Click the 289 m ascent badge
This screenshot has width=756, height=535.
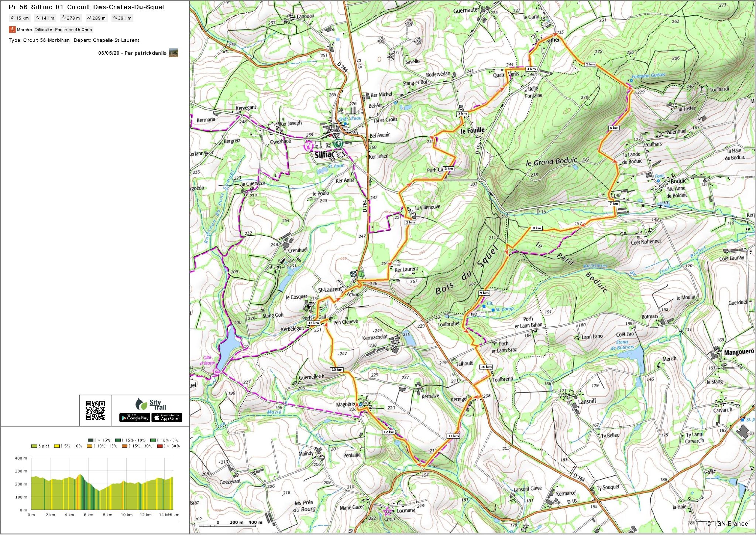pyautogui.click(x=96, y=18)
